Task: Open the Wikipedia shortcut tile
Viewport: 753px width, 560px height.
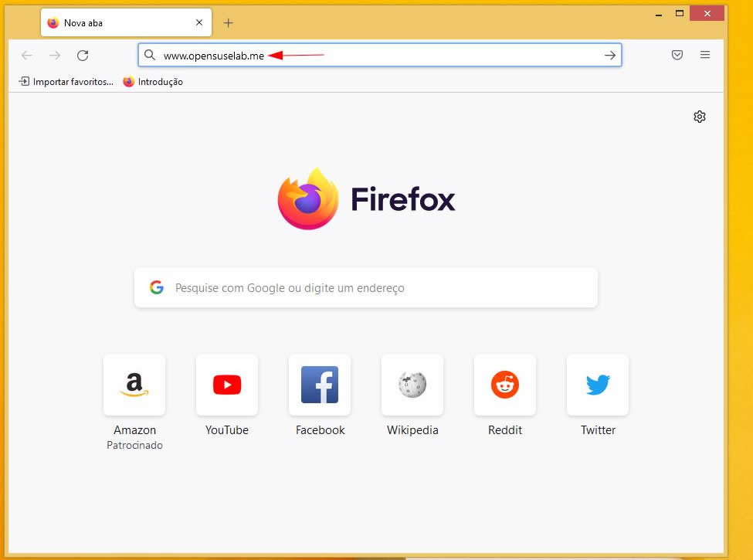Action: (x=412, y=385)
